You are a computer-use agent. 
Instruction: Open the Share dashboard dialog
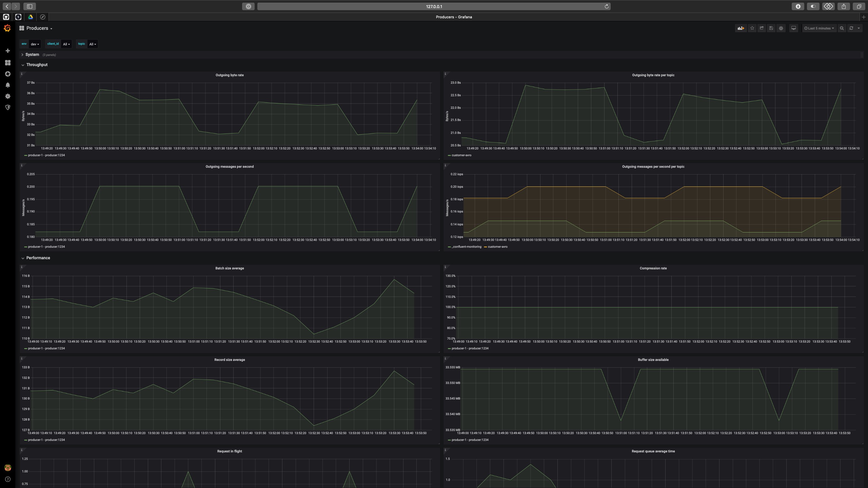[762, 28]
